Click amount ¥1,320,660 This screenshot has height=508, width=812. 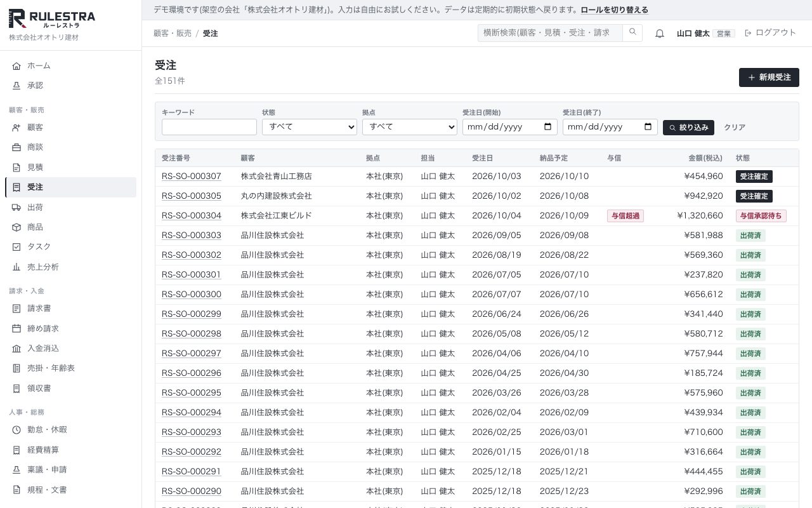tap(700, 216)
